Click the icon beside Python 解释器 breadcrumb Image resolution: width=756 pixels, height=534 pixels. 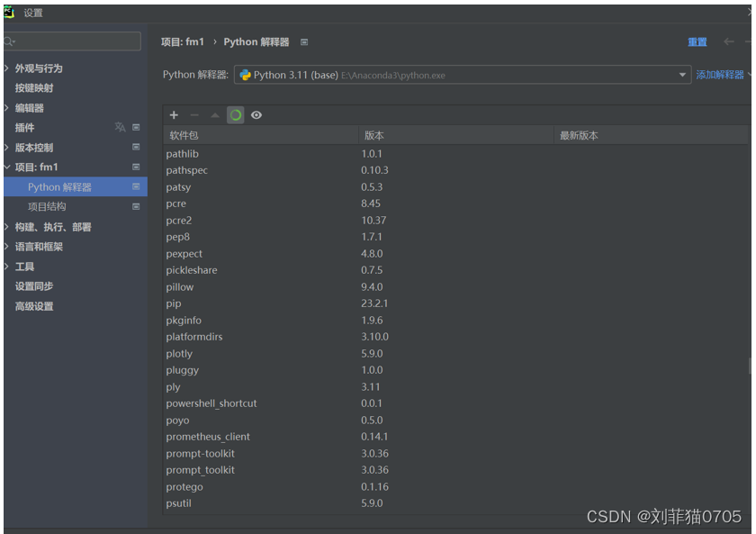pos(303,41)
